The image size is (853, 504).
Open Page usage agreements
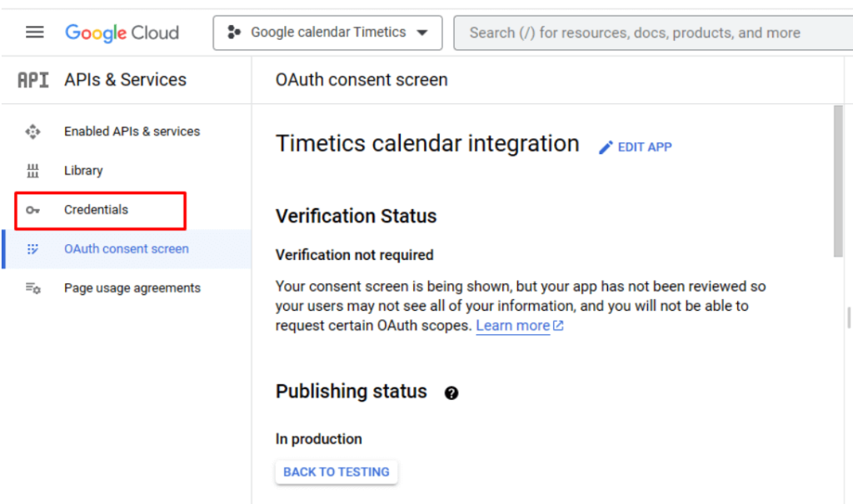132,288
